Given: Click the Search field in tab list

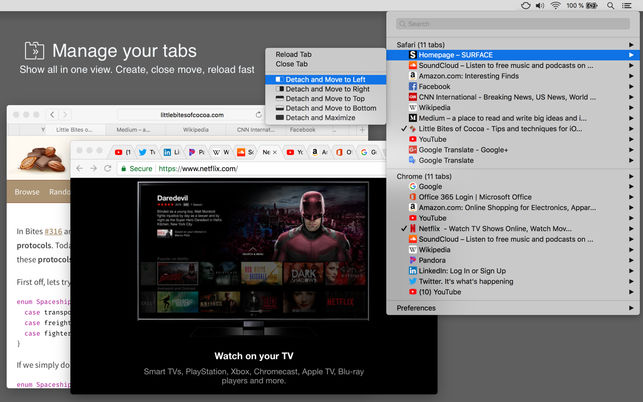Looking at the screenshot, I should (x=513, y=24).
